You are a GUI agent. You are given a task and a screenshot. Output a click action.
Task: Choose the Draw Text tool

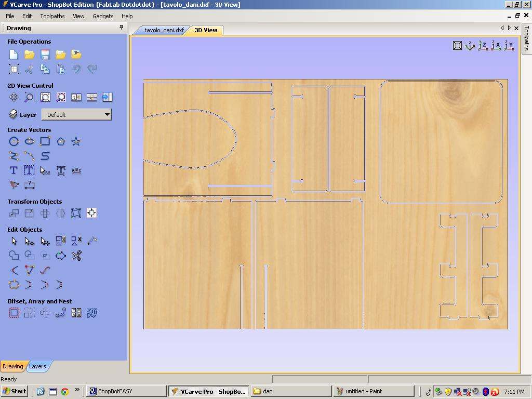[14, 170]
